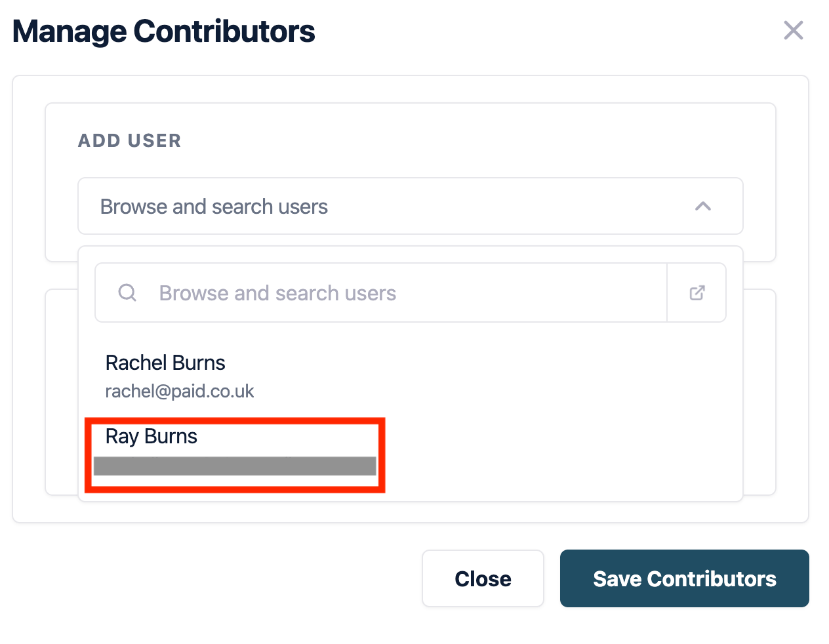Close the Manage Contributors dialog with X
The width and height of the screenshot is (829, 644).
click(793, 30)
